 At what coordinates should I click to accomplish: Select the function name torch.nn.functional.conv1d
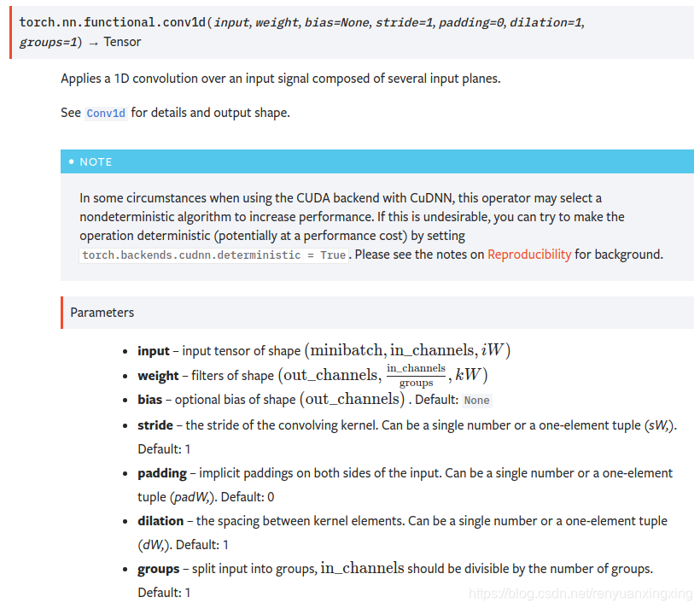(111, 23)
